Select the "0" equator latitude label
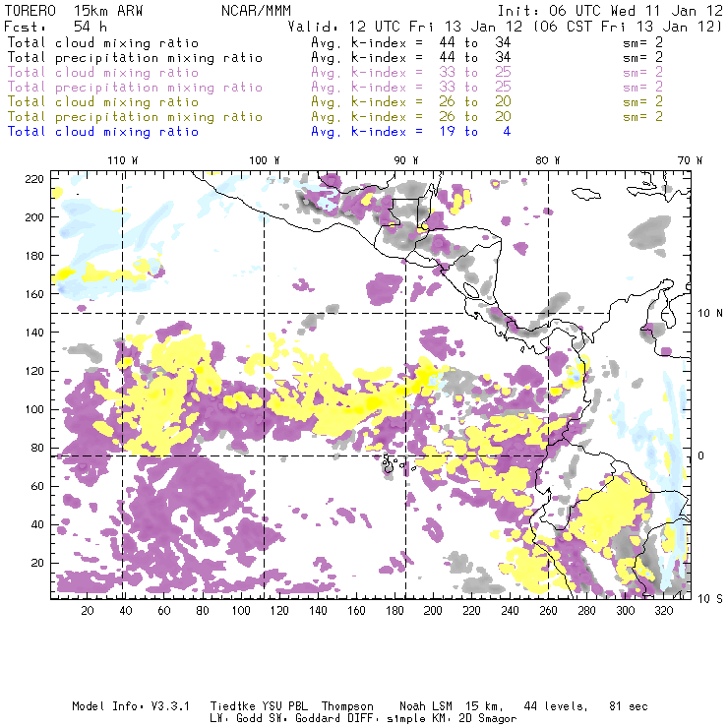Image resolution: width=728 pixels, height=728 pixels. [x=701, y=455]
